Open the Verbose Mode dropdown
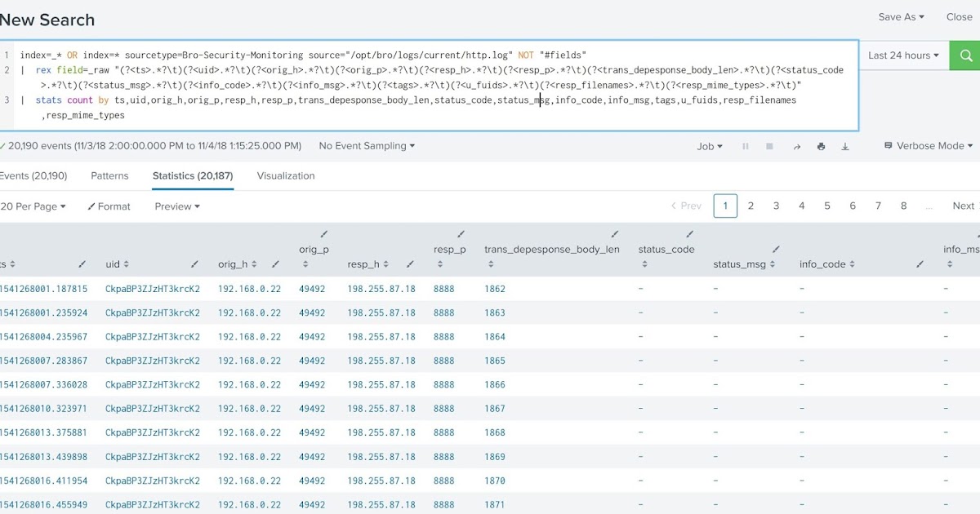980x514 pixels. coord(929,145)
